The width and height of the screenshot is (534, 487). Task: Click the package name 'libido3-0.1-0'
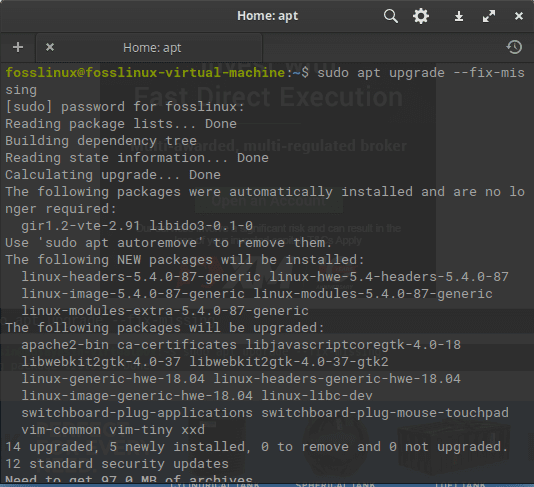(x=201, y=225)
